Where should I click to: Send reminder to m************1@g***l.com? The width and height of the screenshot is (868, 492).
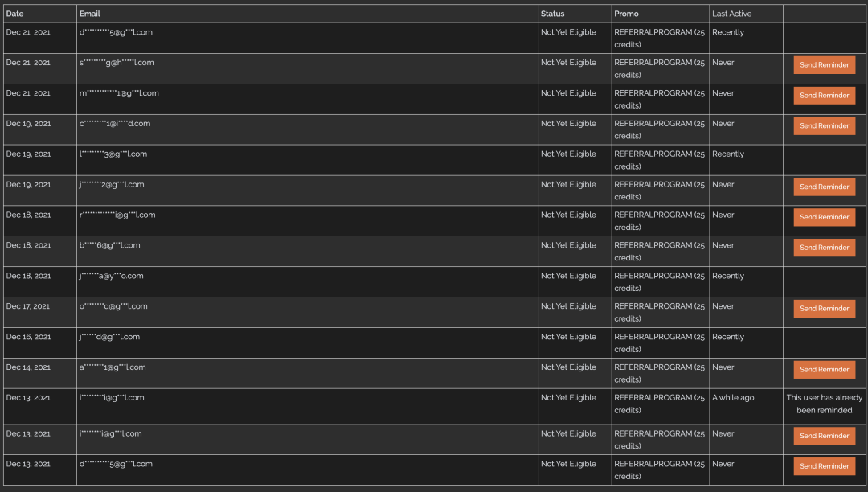pos(825,95)
